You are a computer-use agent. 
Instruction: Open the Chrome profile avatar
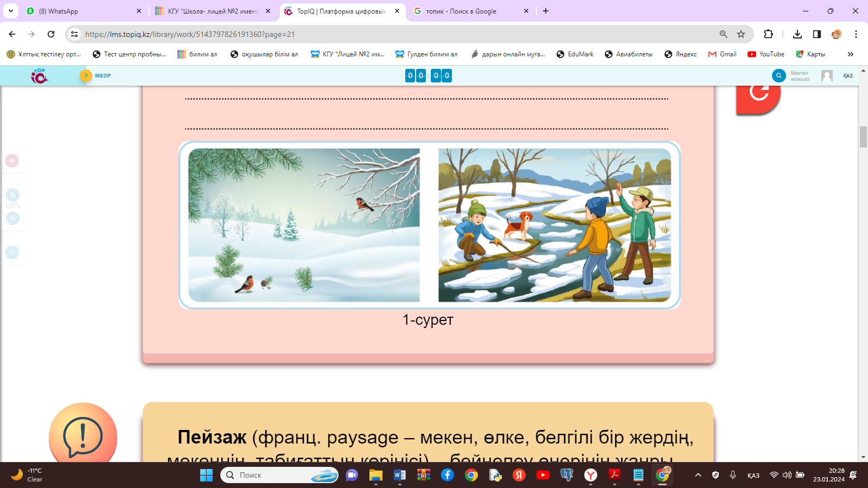pos(837,34)
